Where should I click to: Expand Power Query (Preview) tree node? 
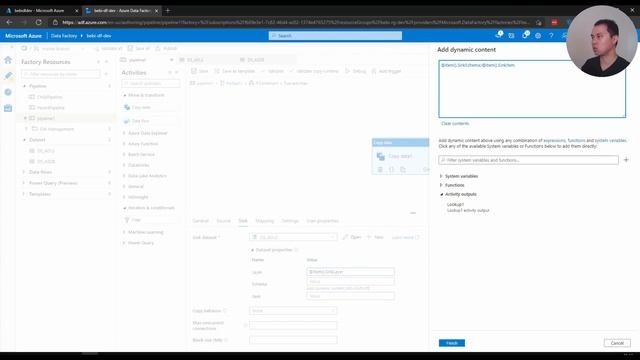coord(24,183)
